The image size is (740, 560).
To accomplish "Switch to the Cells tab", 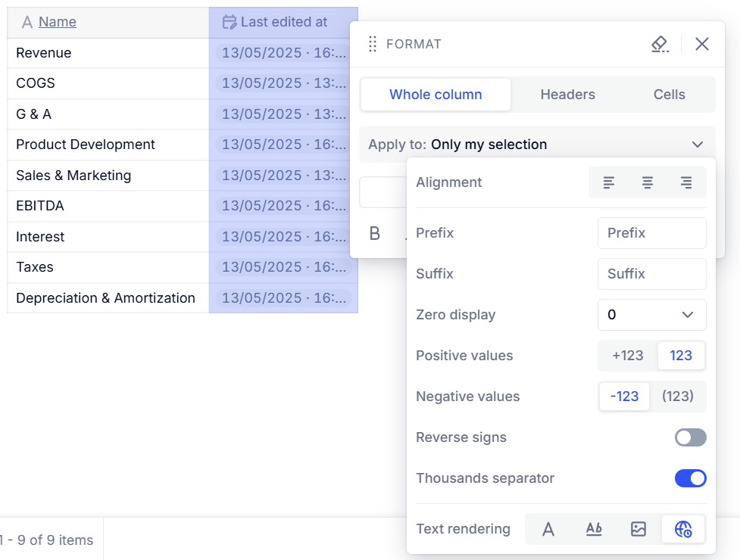I will click(x=670, y=95).
